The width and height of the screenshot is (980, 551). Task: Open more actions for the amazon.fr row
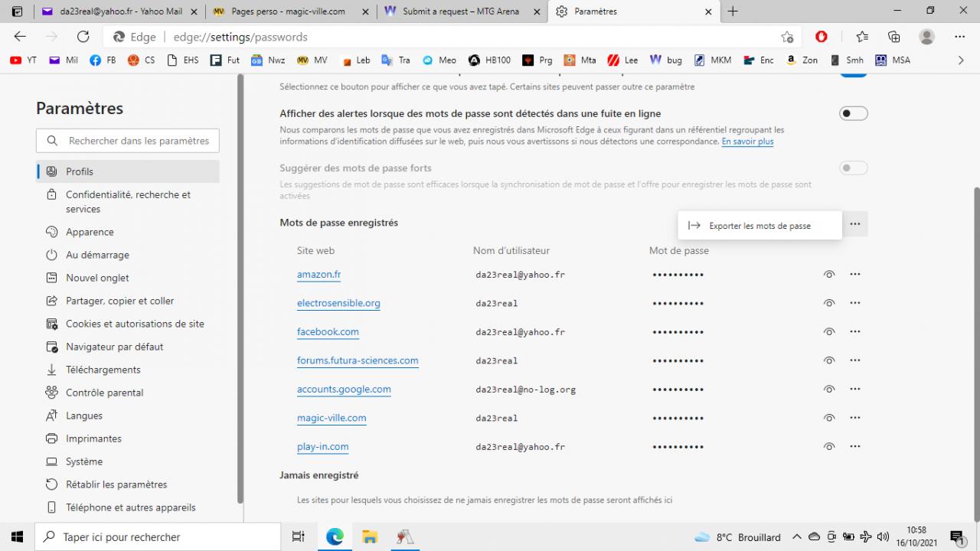855,274
